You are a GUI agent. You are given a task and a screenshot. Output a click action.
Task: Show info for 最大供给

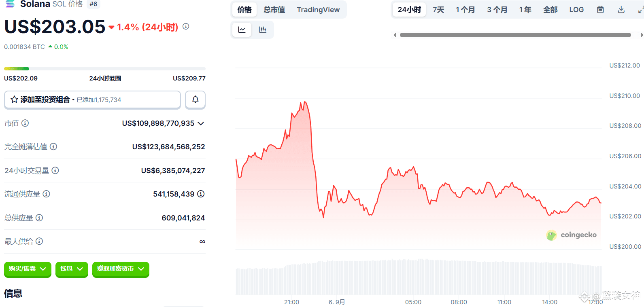pos(39,241)
